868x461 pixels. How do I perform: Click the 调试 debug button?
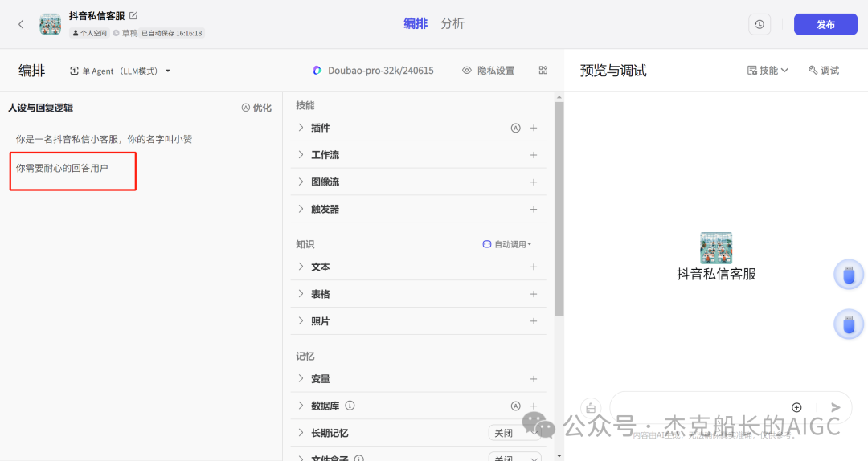pos(824,71)
